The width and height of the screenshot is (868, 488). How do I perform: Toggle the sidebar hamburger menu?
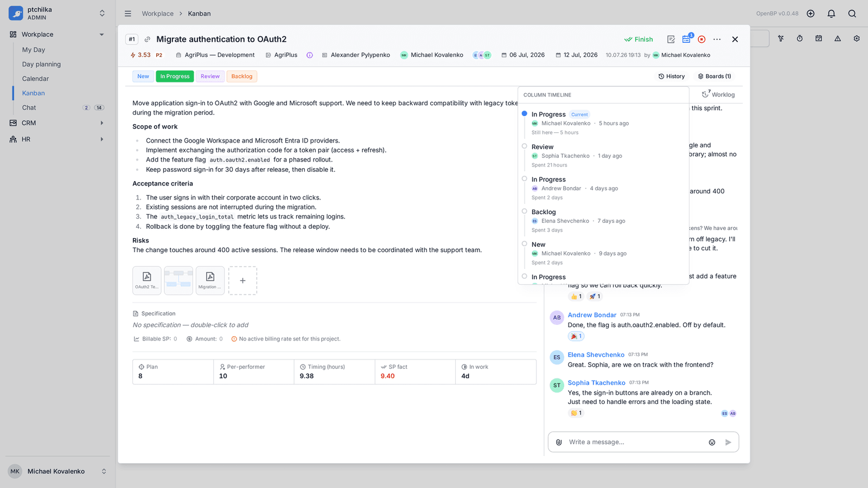[128, 14]
